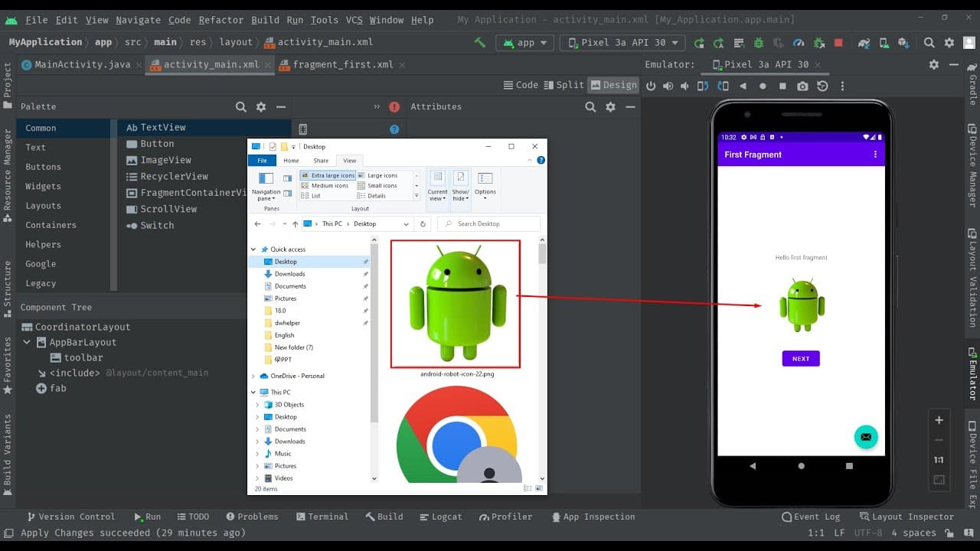Rerun the app with the green rerun icon
This screenshot has height=551, width=980.
[699, 43]
